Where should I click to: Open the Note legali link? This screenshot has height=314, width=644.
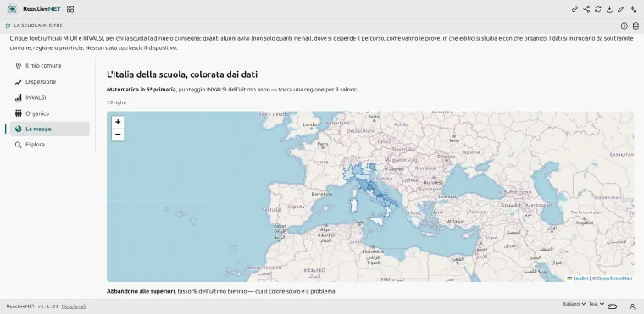74,306
